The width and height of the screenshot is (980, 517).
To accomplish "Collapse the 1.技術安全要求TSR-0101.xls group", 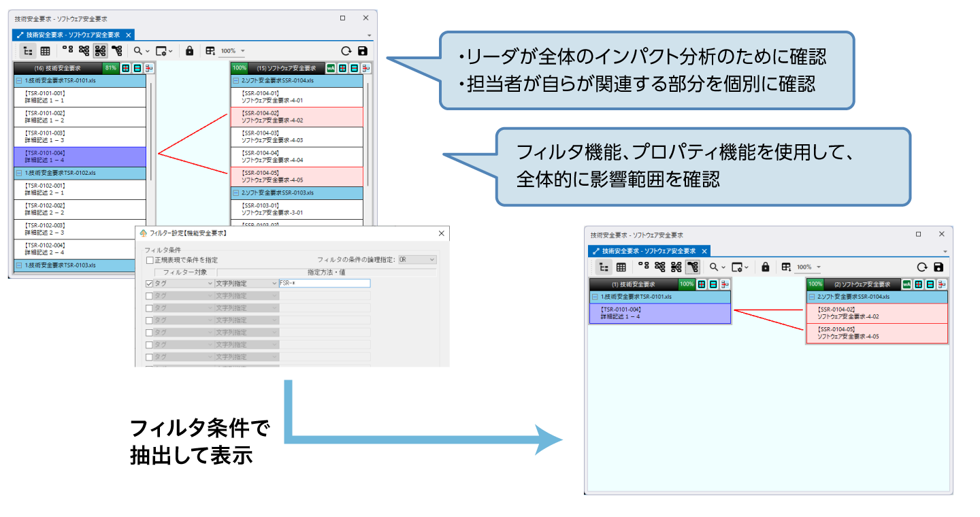I will (20, 79).
